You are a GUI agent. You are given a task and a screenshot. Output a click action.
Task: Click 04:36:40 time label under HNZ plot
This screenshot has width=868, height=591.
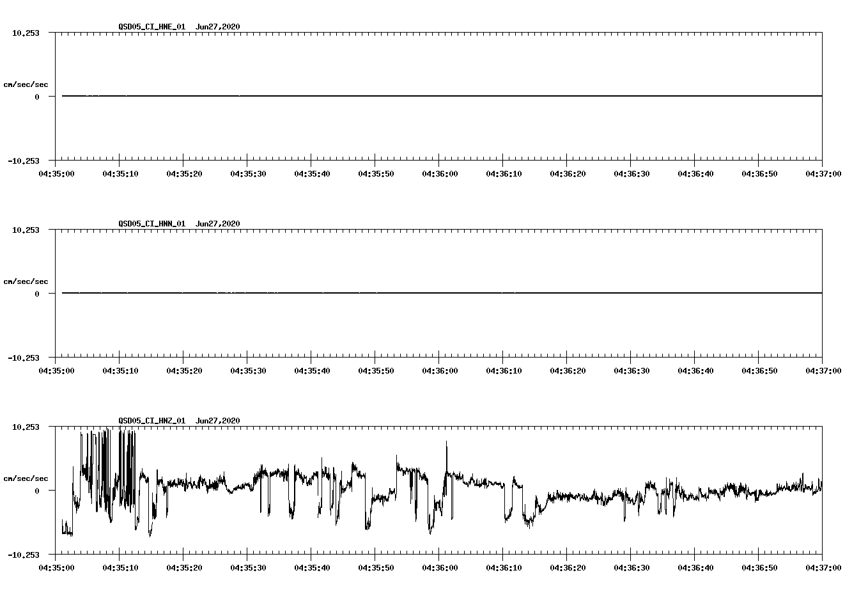tap(695, 567)
